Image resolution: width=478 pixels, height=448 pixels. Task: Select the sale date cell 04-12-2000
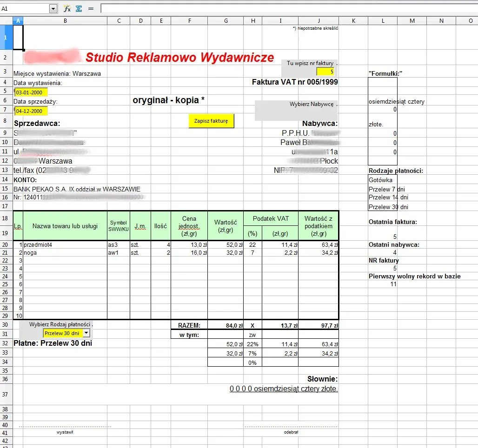click(x=31, y=111)
